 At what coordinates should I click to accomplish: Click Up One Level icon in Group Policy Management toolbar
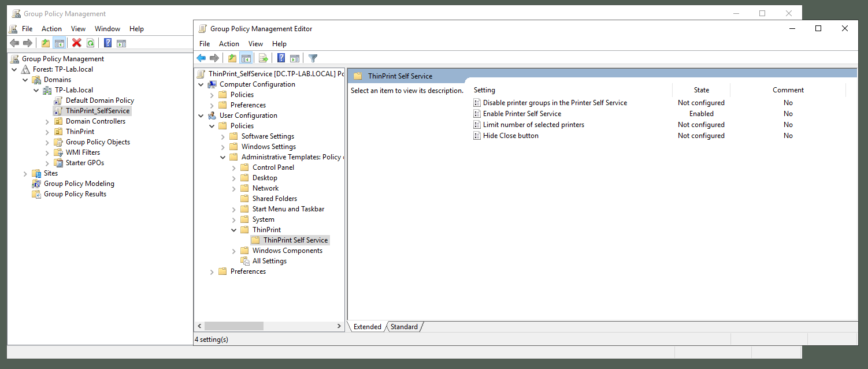[x=46, y=43]
